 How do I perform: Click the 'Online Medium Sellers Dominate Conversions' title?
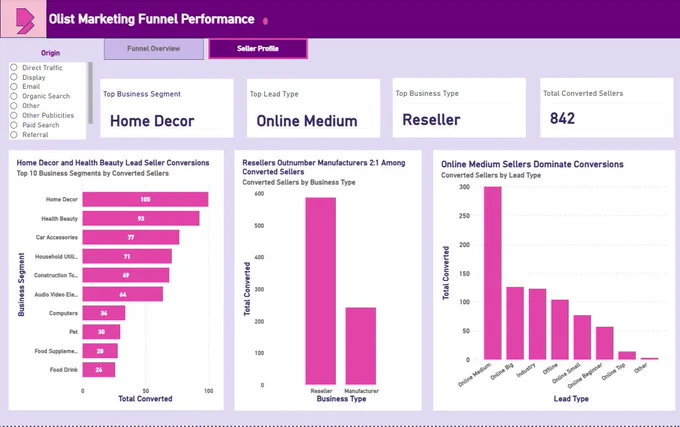point(532,164)
